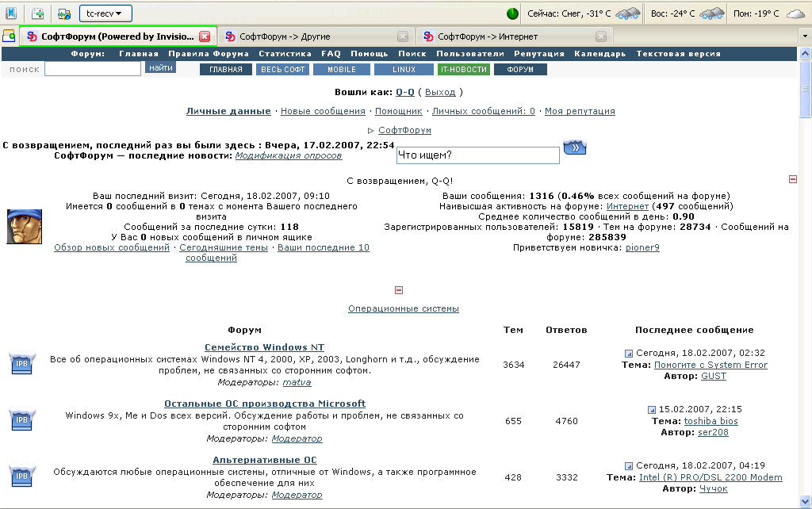Screen dimensions: 812x509
Task: Open the Семейство Windows NT forum
Action: (x=265, y=347)
